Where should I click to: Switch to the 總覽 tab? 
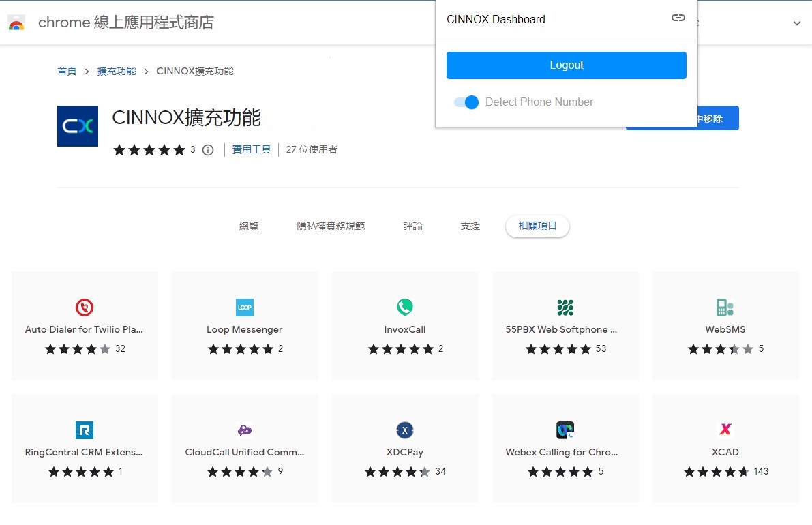click(x=249, y=226)
